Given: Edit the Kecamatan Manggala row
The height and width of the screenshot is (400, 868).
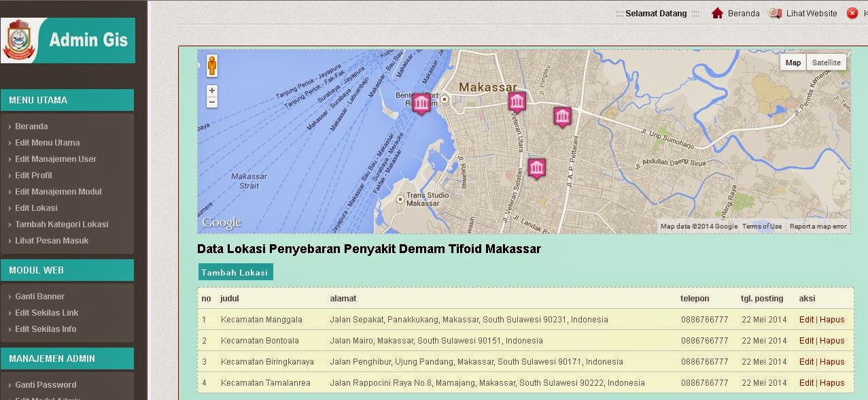Looking at the screenshot, I should pyautogui.click(x=806, y=320).
